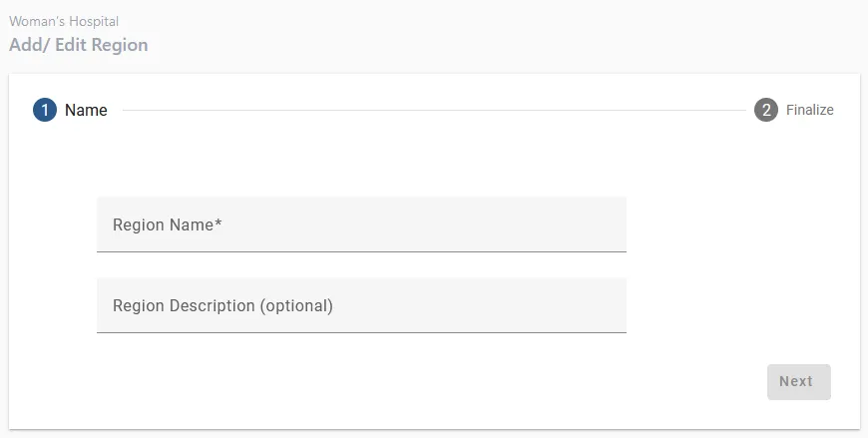Click the step 1 number circle
The image size is (868, 438).
tap(45, 110)
